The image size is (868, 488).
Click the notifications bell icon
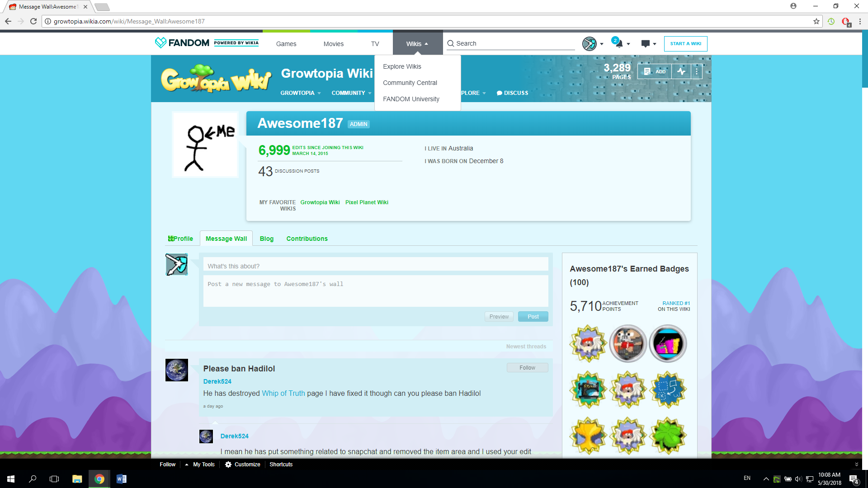pos(619,44)
